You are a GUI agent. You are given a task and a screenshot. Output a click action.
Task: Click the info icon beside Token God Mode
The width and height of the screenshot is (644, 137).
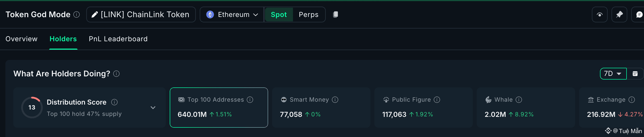(77, 14)
